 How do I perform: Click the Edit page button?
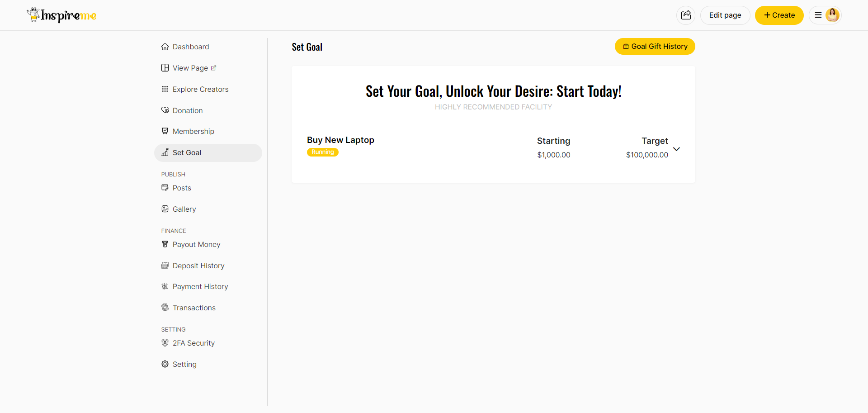pyautogui.click(x=725, y=15)
